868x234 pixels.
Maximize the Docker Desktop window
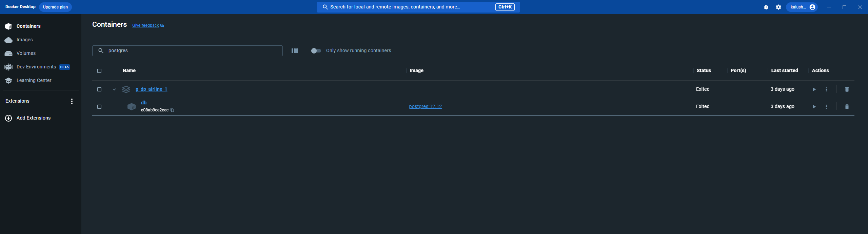point(844,7)
